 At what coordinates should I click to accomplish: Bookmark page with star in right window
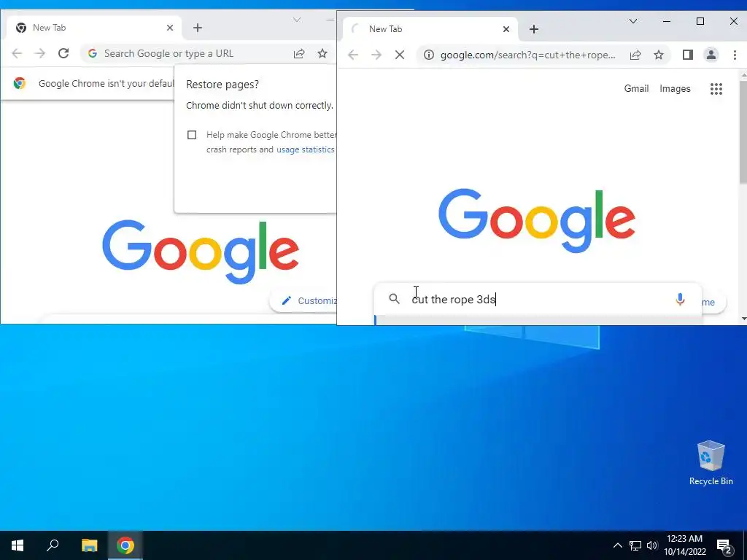coord(659,55)
